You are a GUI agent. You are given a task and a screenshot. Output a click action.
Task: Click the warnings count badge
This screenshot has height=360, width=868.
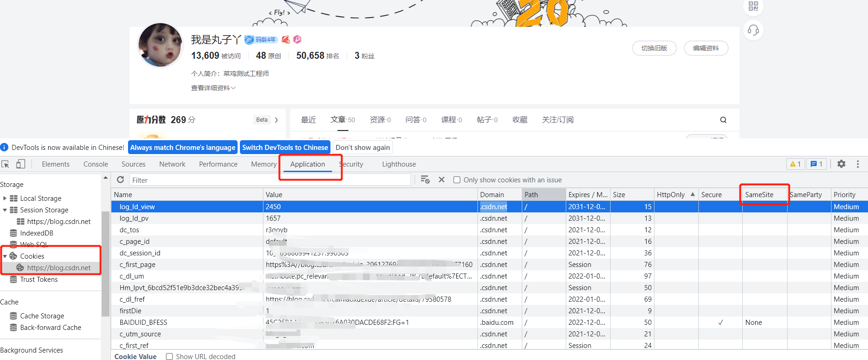point(795,164)
